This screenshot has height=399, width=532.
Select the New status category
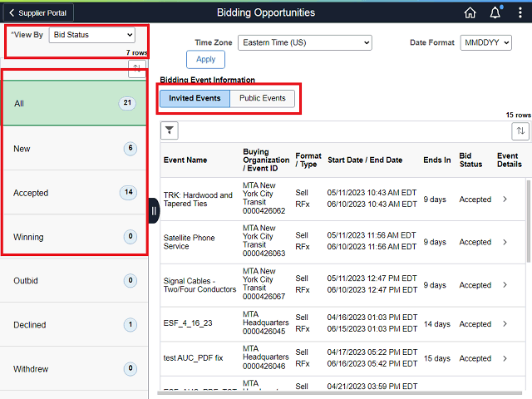pos(74,148)
